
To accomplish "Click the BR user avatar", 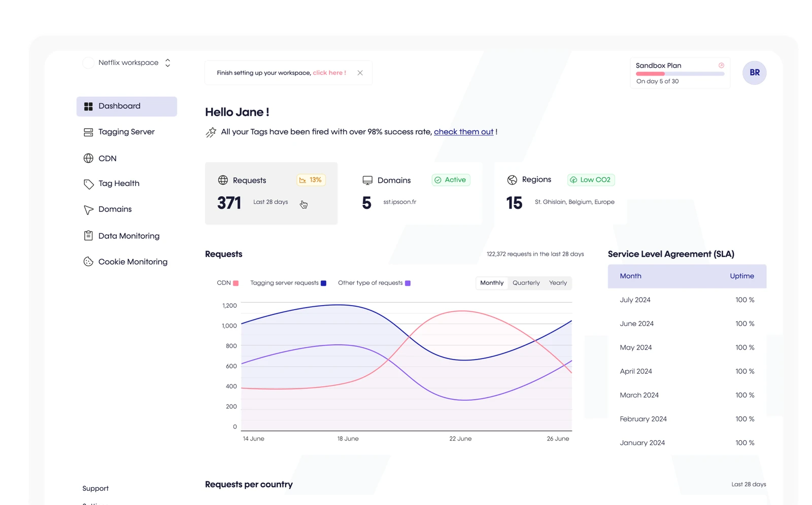I will click(x=754, y=73).
